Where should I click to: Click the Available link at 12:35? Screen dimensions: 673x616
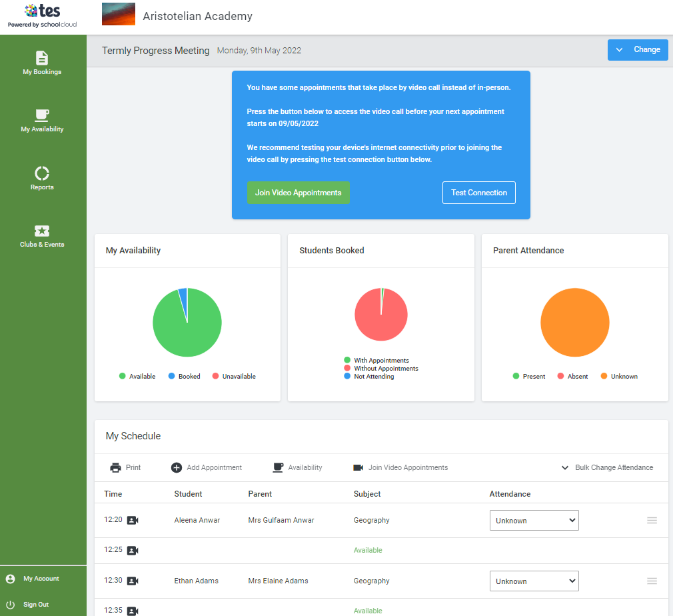[368, 611]
